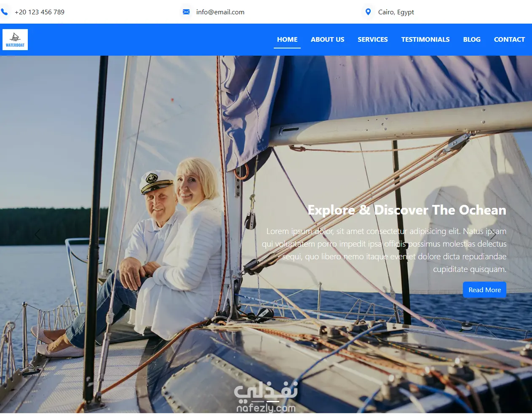Open the Testimonials section

coord(425,39)
